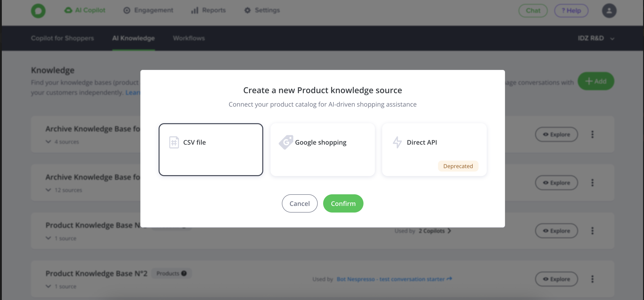Open the 2 Copilots usage link
Image resolution: width=644 pixels, height=300 pixels.
pyautogui.click(x=435, y=231)
